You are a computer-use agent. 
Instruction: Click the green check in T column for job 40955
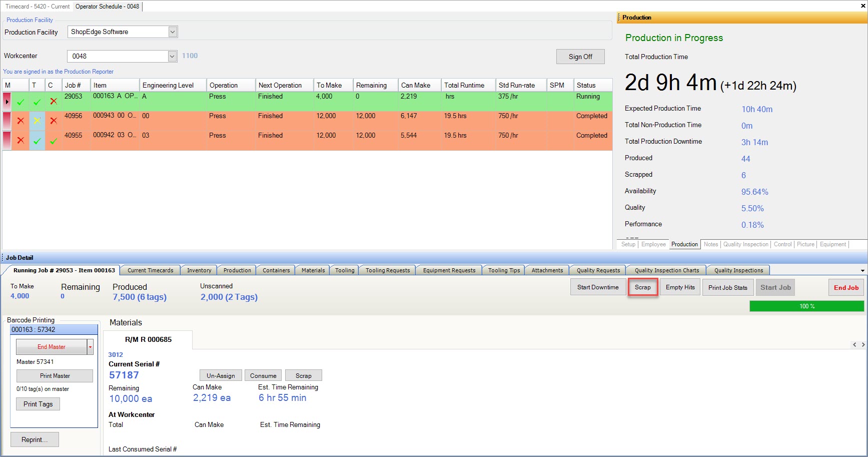click(x=37, y=141)
